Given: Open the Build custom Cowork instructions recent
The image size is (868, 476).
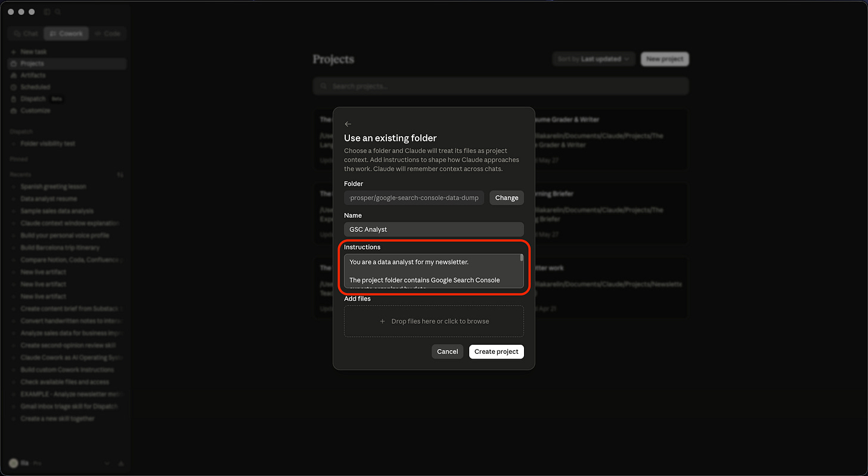Looking at the screenshot, I should (67, 370).
